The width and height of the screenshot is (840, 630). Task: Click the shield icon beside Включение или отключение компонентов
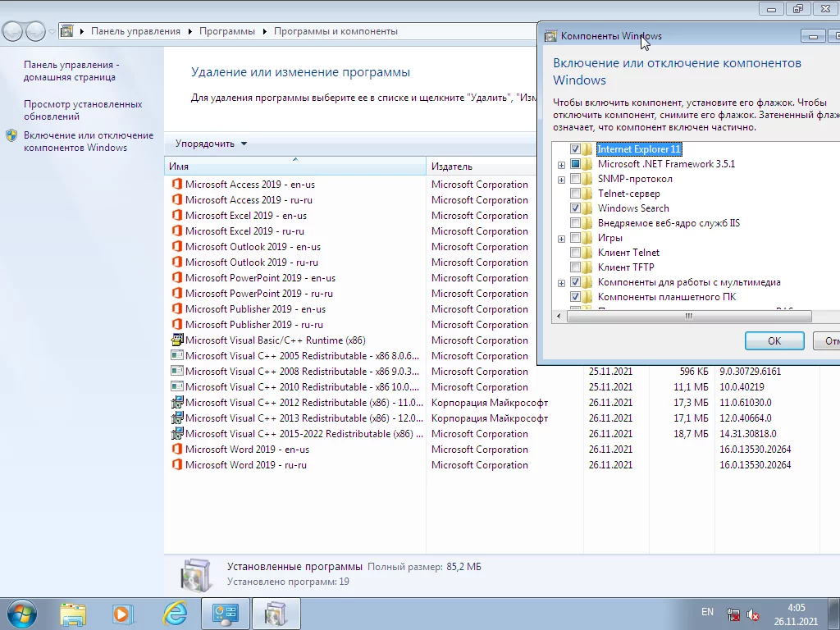tap(11, 135)
